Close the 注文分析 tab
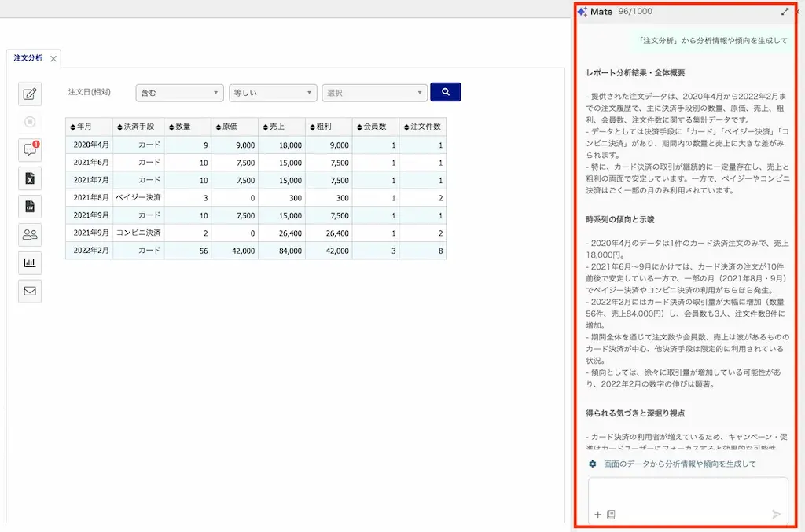The height and width of the screenshot is (532, 805). point(53,58)
